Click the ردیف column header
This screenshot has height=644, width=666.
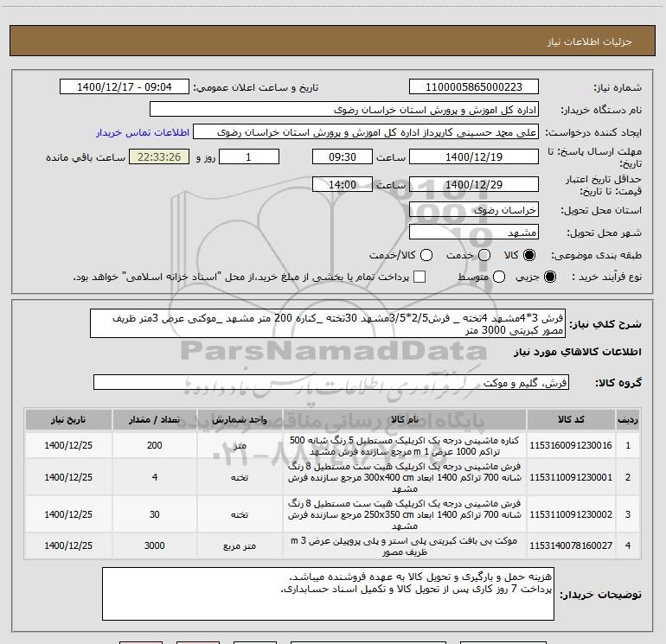628,419
